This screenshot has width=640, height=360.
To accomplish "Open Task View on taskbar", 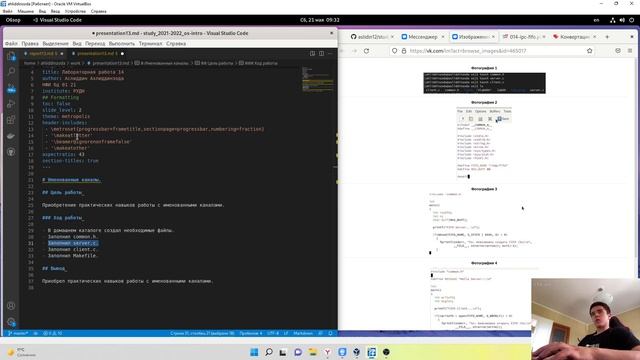I will [x=283, y=352].
